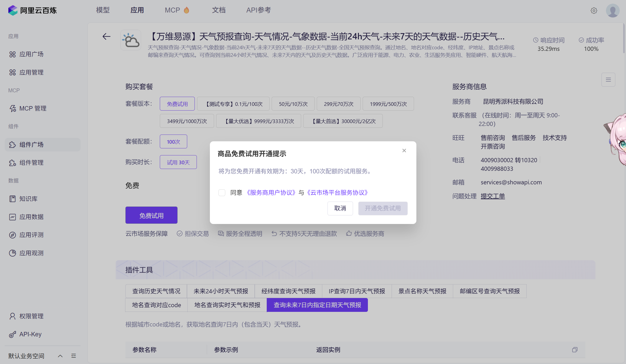
Task: Select the 50元/10万次 package option
Action: [x=293, y=104]
